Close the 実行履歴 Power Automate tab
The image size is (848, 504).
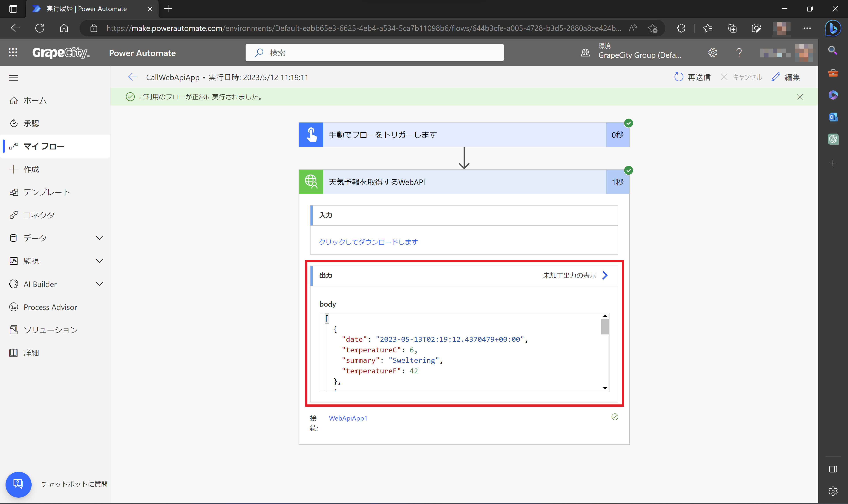tap(150, 9)
